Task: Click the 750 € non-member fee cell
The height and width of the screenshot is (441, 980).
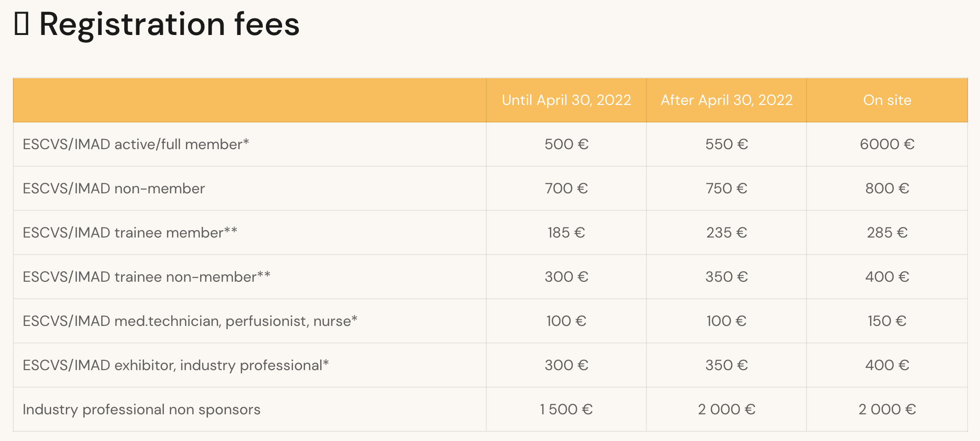Action: tap(726, 188)
